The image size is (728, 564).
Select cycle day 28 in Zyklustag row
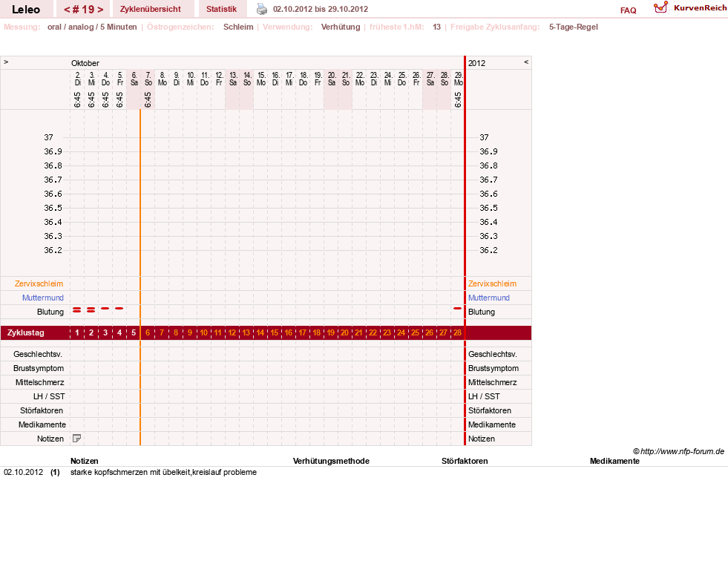[457, 332]
